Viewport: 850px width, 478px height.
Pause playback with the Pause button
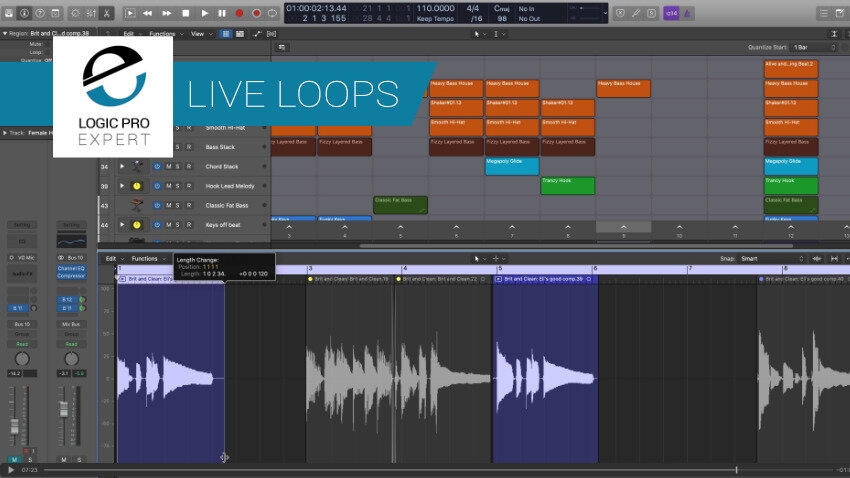222,13
